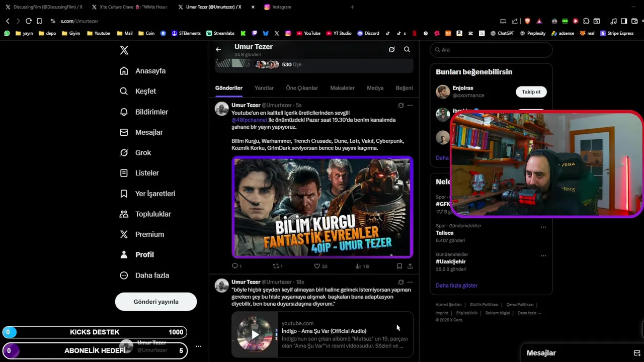The width and height of the screenshot is (644, 362).
Task: Open Daha fazla circle icon
Action: (124, 276)
